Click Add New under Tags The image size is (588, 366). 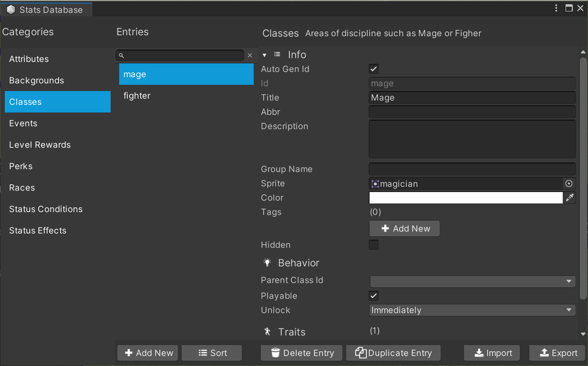coord(404,229)
